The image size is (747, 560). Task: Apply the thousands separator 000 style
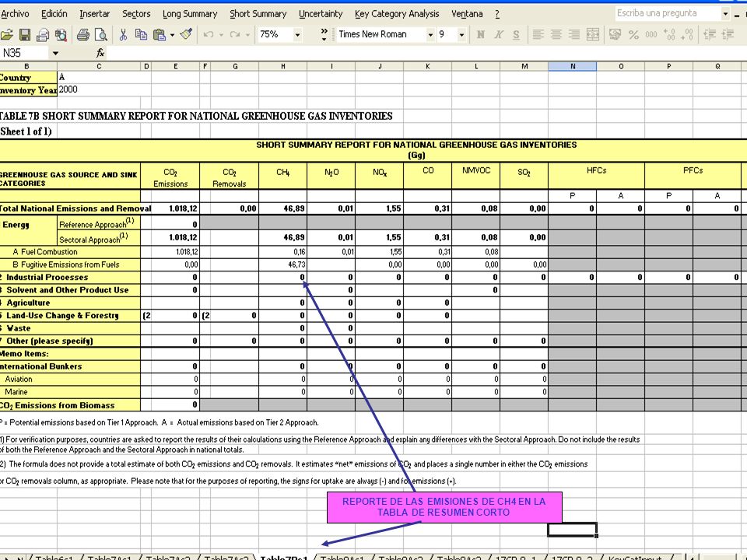(x=651, y=34)
